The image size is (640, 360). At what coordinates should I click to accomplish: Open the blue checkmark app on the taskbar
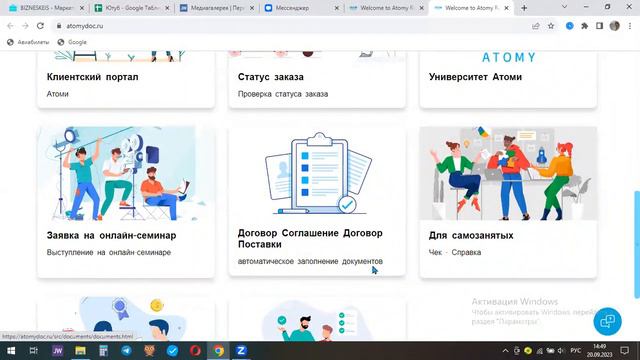pyautogui.click(x=172, y=351)
